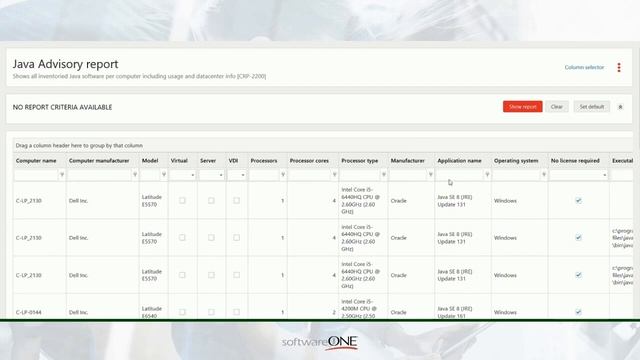
Task: Open the Manufacturer column filter icon
Action: (x=430, y=175)
